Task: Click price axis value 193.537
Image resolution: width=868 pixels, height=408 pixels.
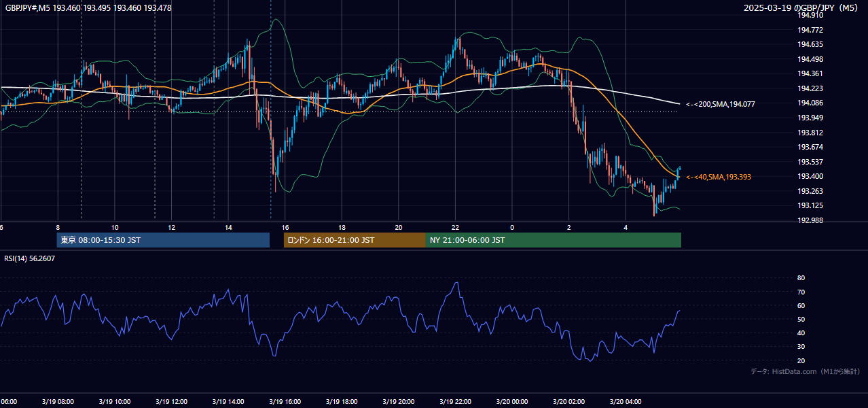Action: (x=810, y=162)
